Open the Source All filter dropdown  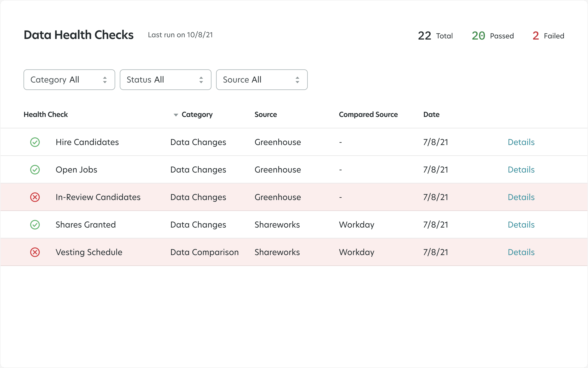point(262,80)
